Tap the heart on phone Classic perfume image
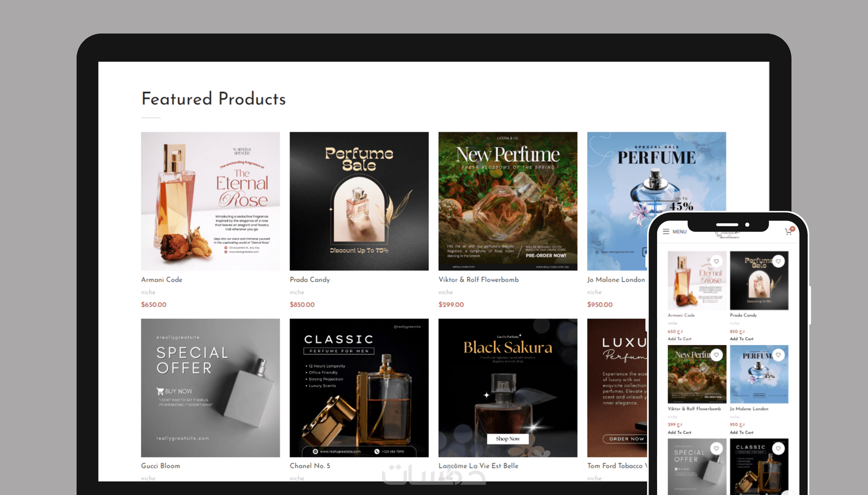Screen dimensions: 868x495 tap(778, 449)
